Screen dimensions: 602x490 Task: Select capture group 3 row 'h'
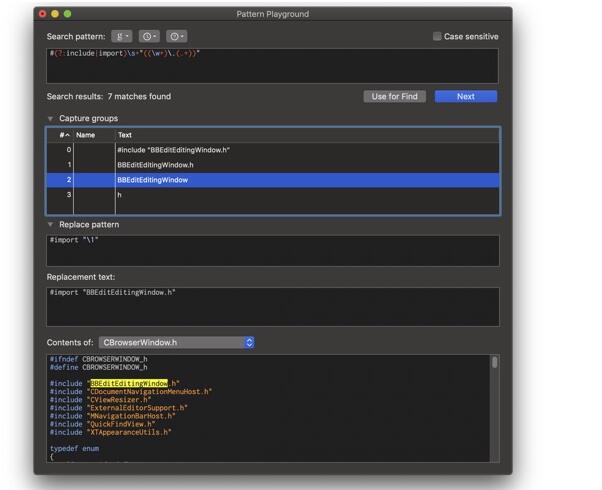tap(273, 195)
